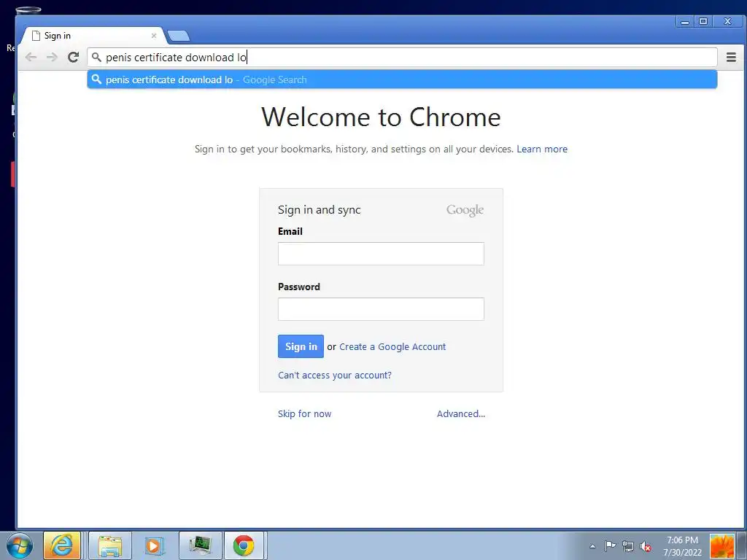The image size is (747, 560).
Task: Open the taskbar clock showing 7:06 PM
Action: click(682, 546)
